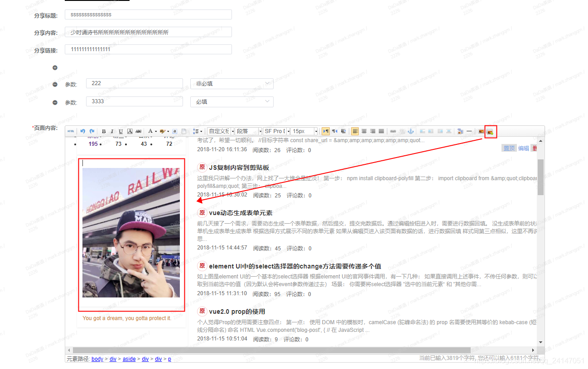Viewport: 588px width, 369px height.
Task: Click p in element path
Action: (169, 359)
